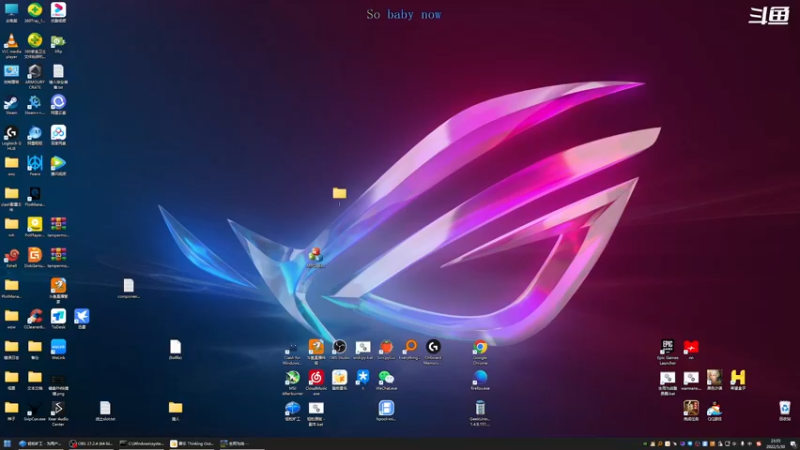Switch to the Thinking Out taskbar window
The width and height of the screenshot is (800, 450).
coord(192,443)
